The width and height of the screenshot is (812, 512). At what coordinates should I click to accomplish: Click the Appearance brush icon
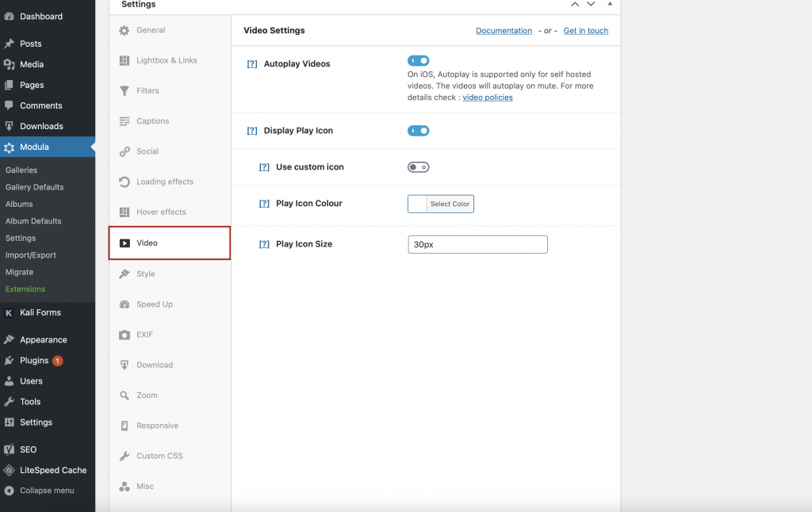coord(9,339)
